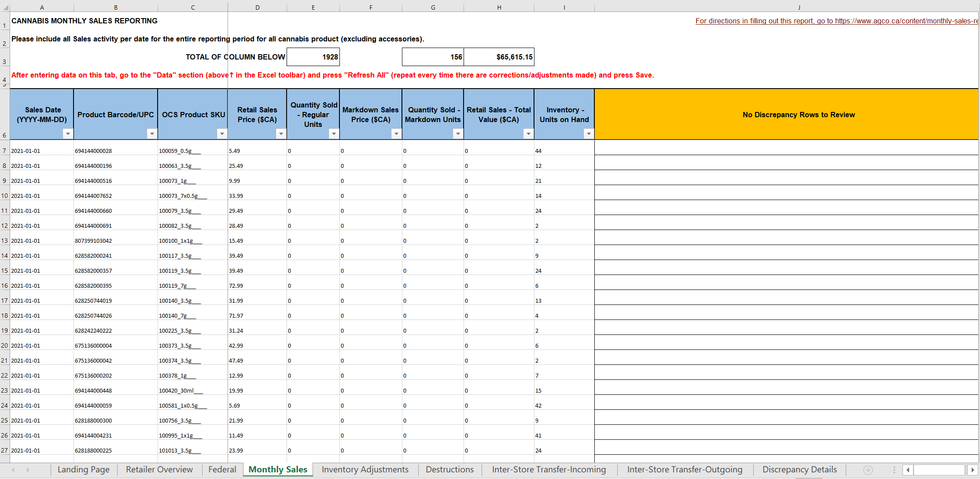980x479 pixels.
Task: Switch to the Landing Page tab
Action: [x=83, y=470]
